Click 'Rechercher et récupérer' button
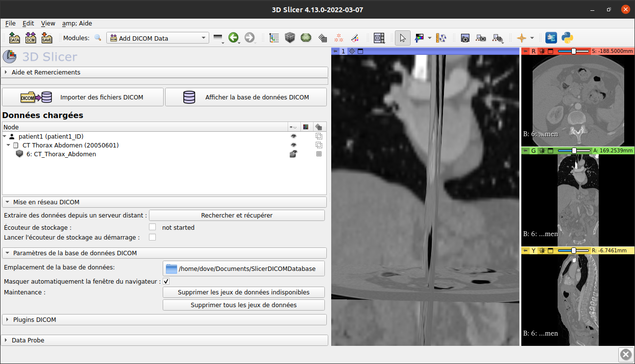This screenshot has width=635, height=364. coord(237,215)
